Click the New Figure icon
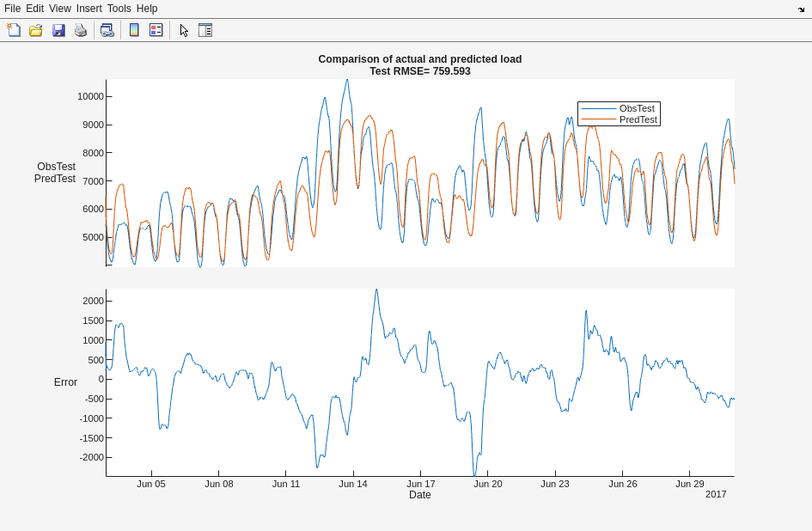812x531 pixels. tap(14, 30)
